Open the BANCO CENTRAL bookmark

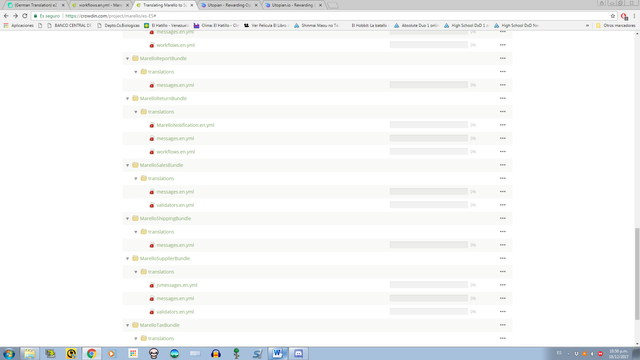click(69, 25)
